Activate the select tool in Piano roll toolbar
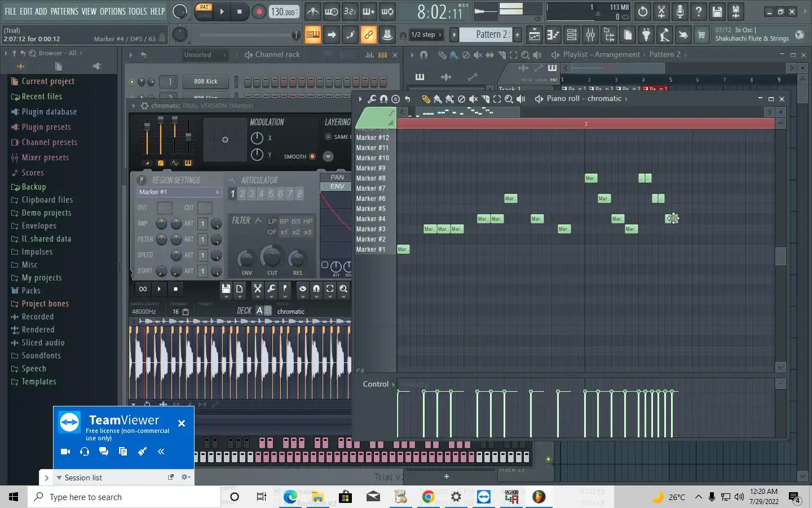Image resolution: width=812 pixels, height=508 pixels. pyautogui.click(x=497, y=99)
